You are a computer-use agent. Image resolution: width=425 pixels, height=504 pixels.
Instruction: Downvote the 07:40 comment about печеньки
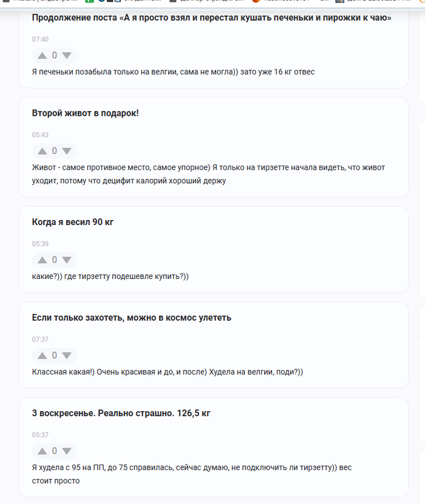(x=67, y=56)
